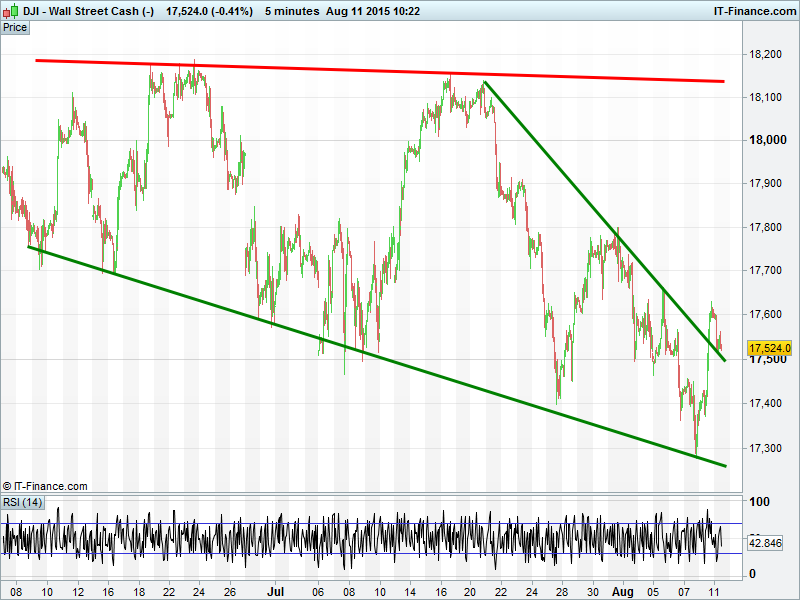
Task: Click the RSI axis label 0
Action: tap(752, 574)
